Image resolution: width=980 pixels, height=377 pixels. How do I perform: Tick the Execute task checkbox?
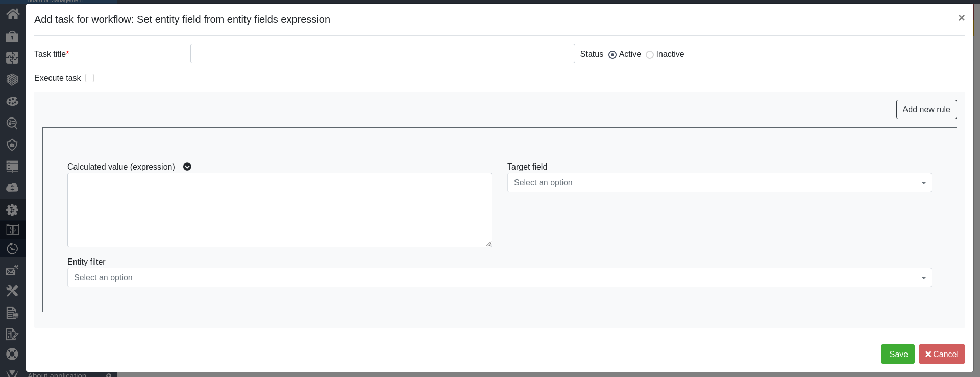coord(90,78)
